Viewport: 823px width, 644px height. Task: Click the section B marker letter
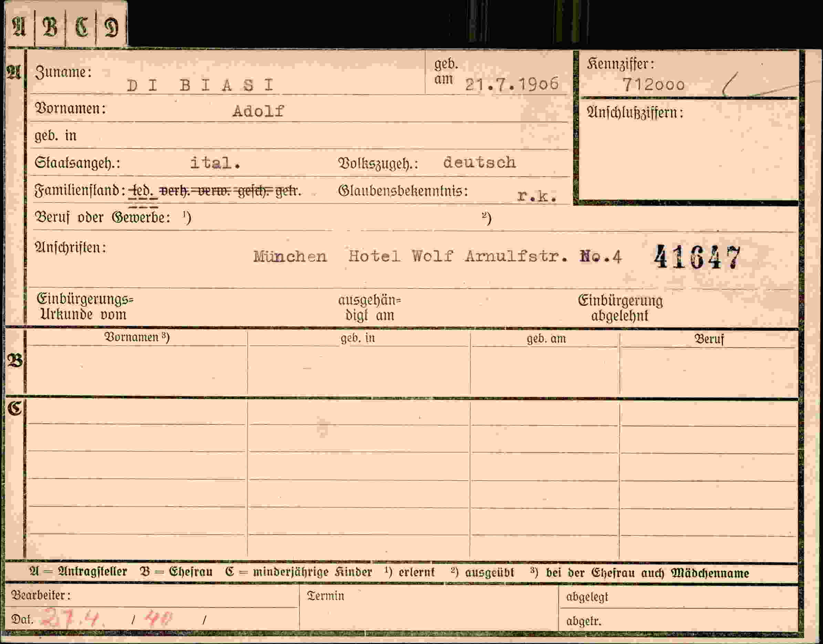coord(15,361)
